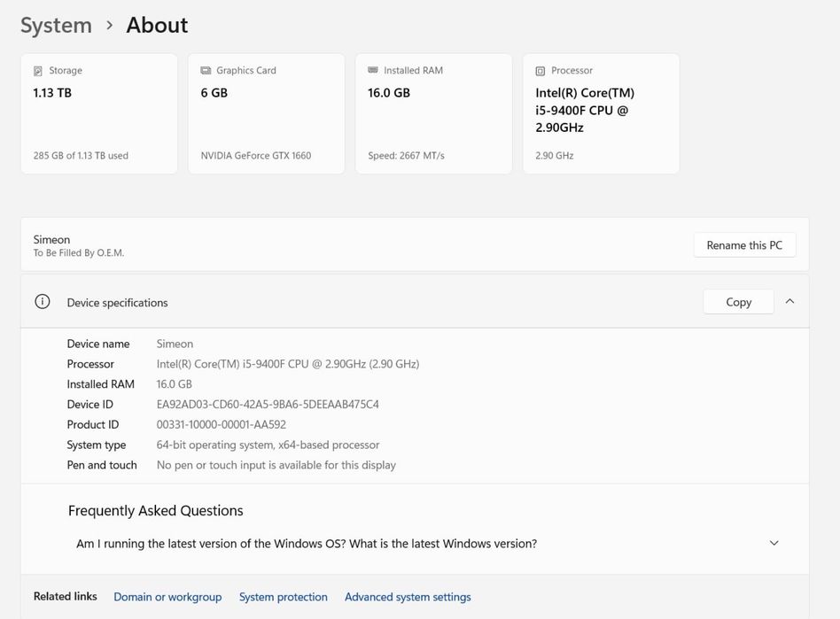Click the Storage card icon
The image size is (840, 619).
38,71
